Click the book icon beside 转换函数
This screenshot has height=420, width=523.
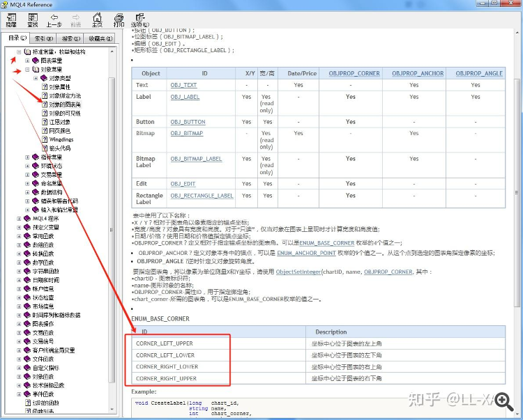click(x=27, y=254)
